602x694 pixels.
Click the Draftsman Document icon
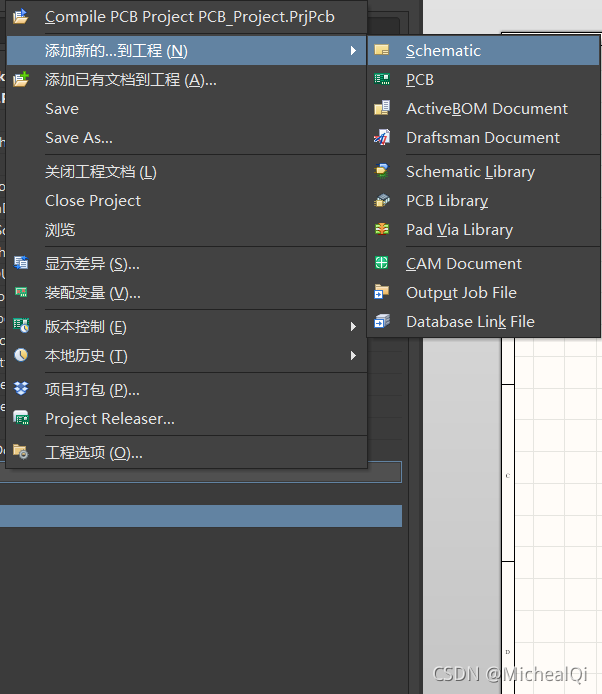[382, 137]
